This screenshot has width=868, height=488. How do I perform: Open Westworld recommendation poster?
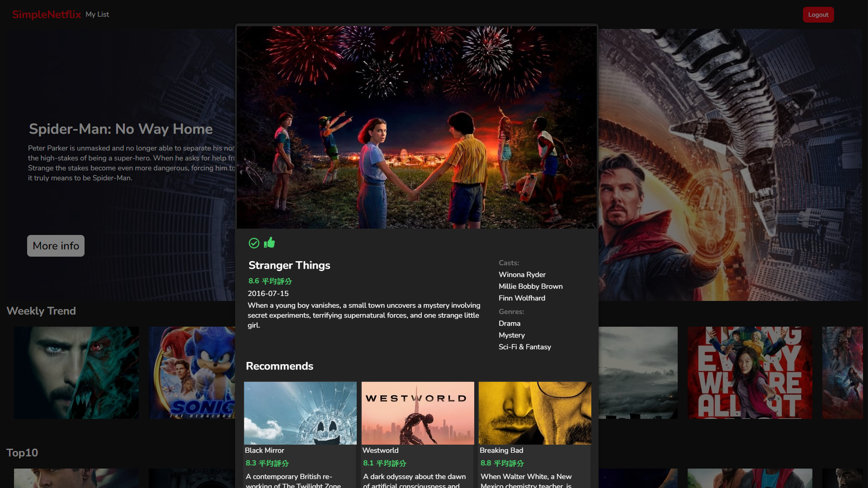pos(418,413)
